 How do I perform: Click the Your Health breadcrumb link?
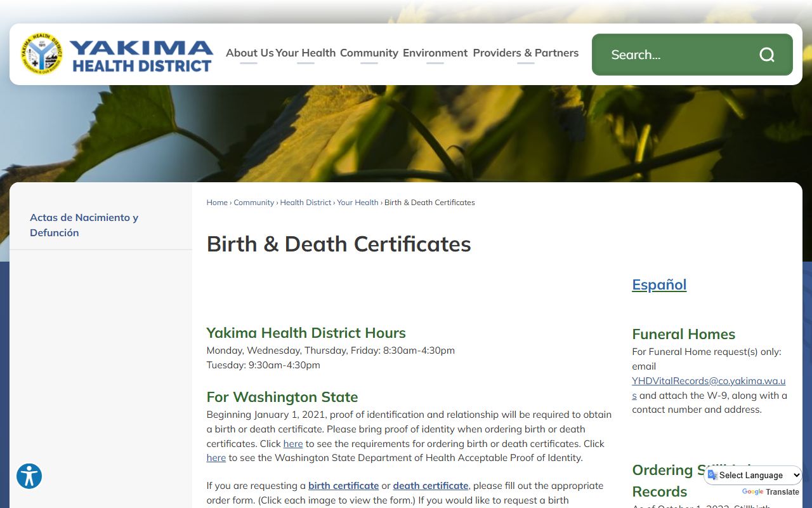[358, 203]
